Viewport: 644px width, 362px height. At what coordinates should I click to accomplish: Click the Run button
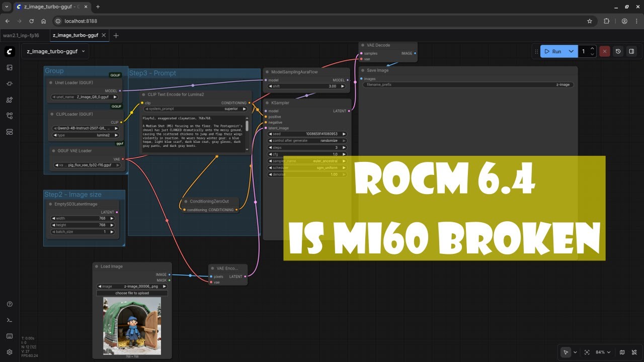553,51
